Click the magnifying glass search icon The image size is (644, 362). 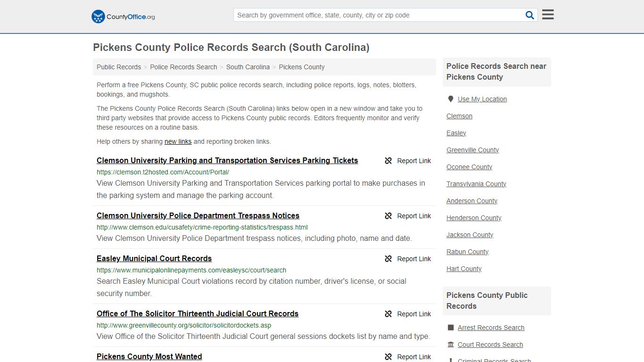coord(530,15)
